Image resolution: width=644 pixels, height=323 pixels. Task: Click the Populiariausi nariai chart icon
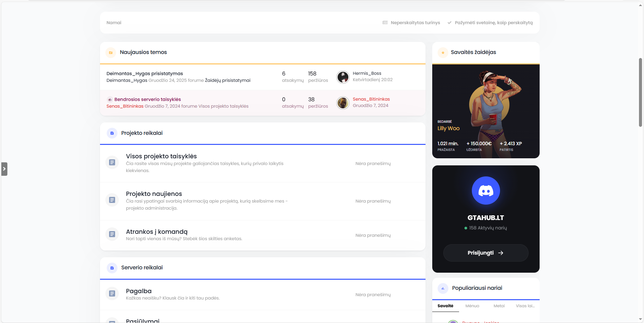click(x=443, y=288)
